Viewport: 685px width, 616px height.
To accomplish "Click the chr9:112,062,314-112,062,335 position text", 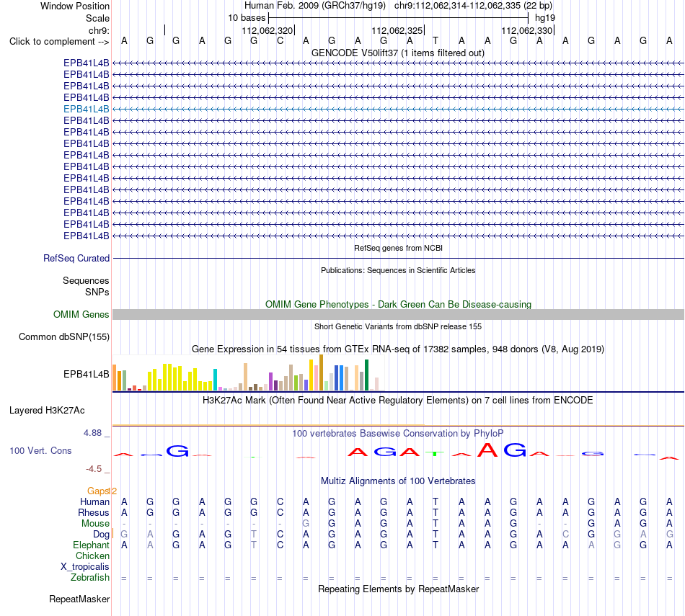I will tap(473, 6).
